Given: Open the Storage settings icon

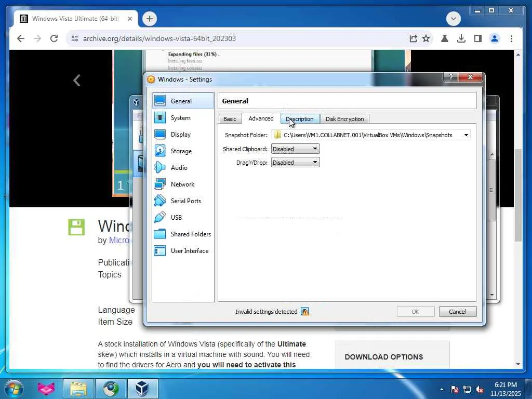Looking at the screenshot, I should (160, 151).
